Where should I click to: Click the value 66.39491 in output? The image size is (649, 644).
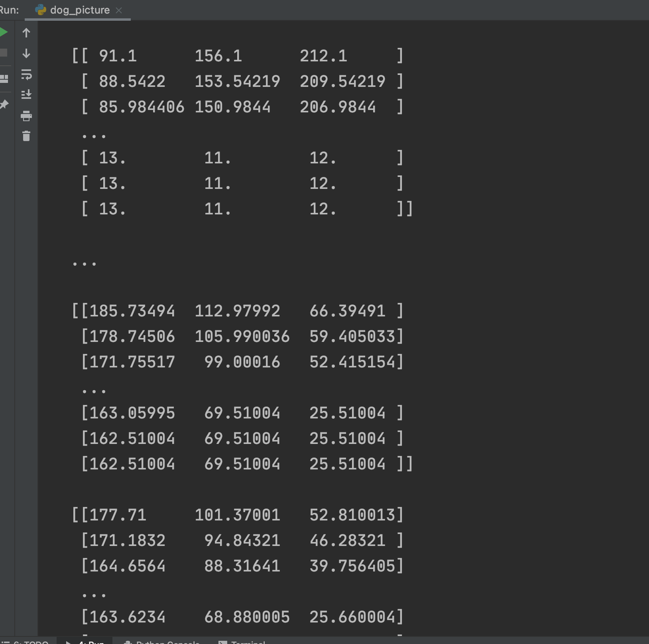click(347, 311)
